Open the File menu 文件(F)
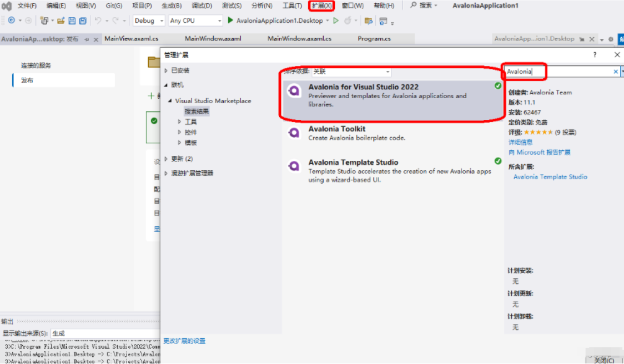This screenshot has height=364, width=624. tap(27, 6)
